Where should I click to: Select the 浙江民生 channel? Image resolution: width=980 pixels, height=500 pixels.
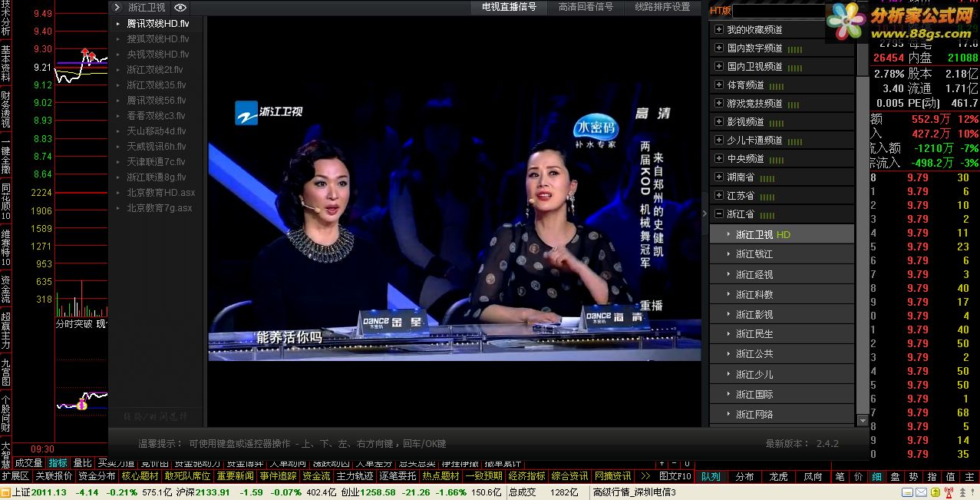(781, 334)
